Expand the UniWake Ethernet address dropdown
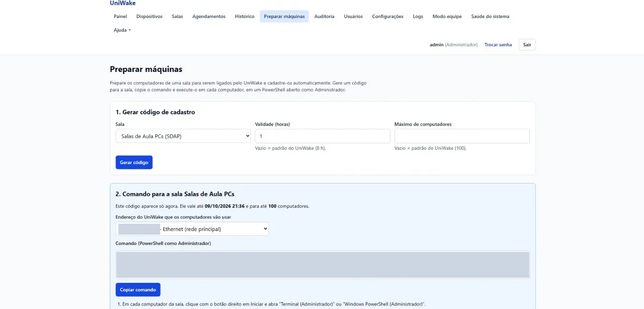Image resolution: width=644 pixels, height=309 pixels. (192, 229)
